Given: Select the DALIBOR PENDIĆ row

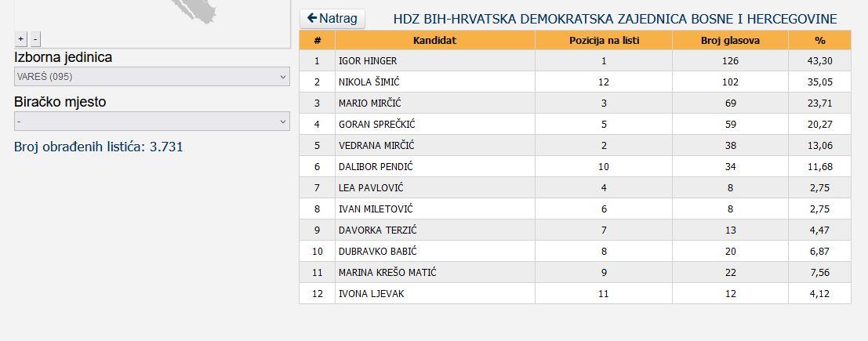Looking at the screenshot, I should click(x=576, y=167).
